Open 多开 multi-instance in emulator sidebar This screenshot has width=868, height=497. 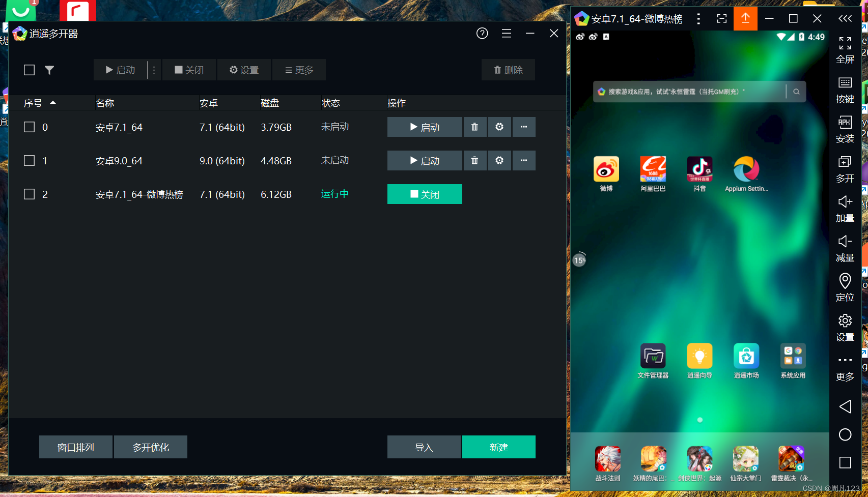pyautogui.click(x=845, y=169)
